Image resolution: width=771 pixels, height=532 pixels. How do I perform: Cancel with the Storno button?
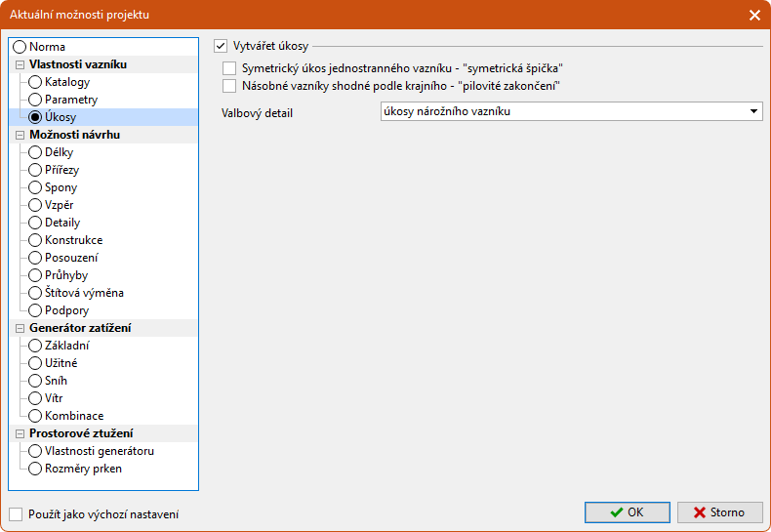click(x=720, y=512)
